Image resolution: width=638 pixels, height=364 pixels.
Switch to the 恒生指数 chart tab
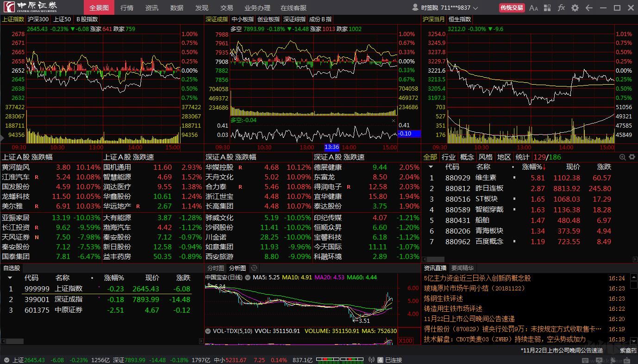click(x=460, y=19)
